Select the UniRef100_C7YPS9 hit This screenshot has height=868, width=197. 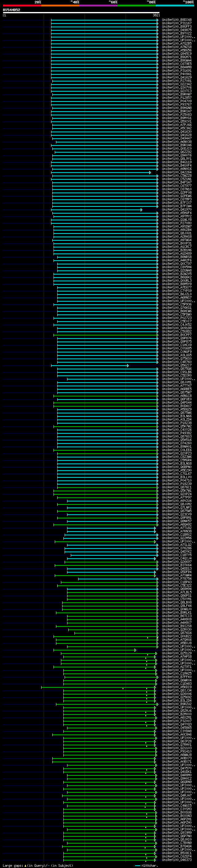point(176,291)
